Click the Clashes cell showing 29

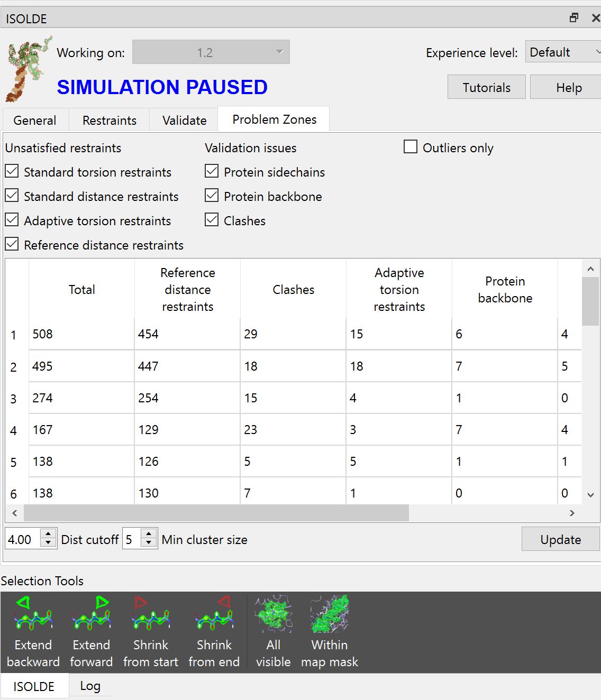tap(293, 334)
